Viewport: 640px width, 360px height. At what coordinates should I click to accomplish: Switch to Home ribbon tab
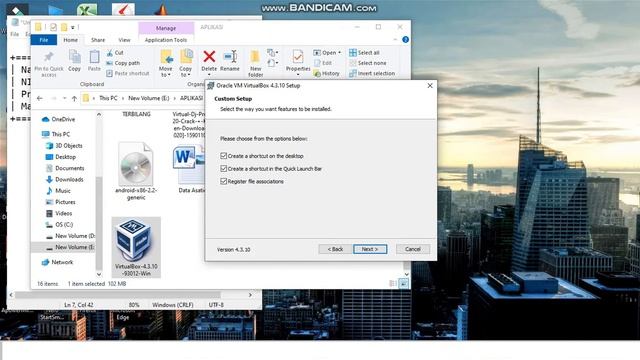tap(71, 40)
